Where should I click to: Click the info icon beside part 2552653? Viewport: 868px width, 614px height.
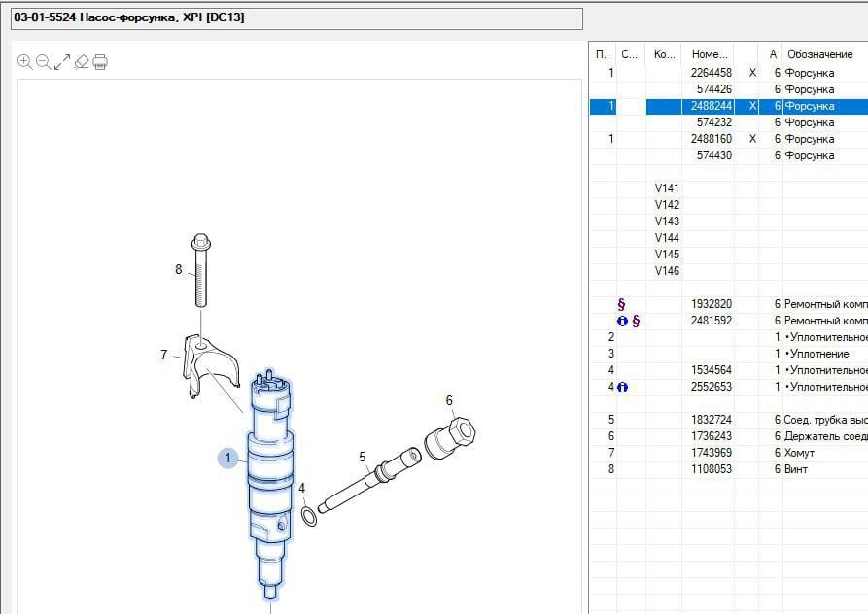coord(622,387)
